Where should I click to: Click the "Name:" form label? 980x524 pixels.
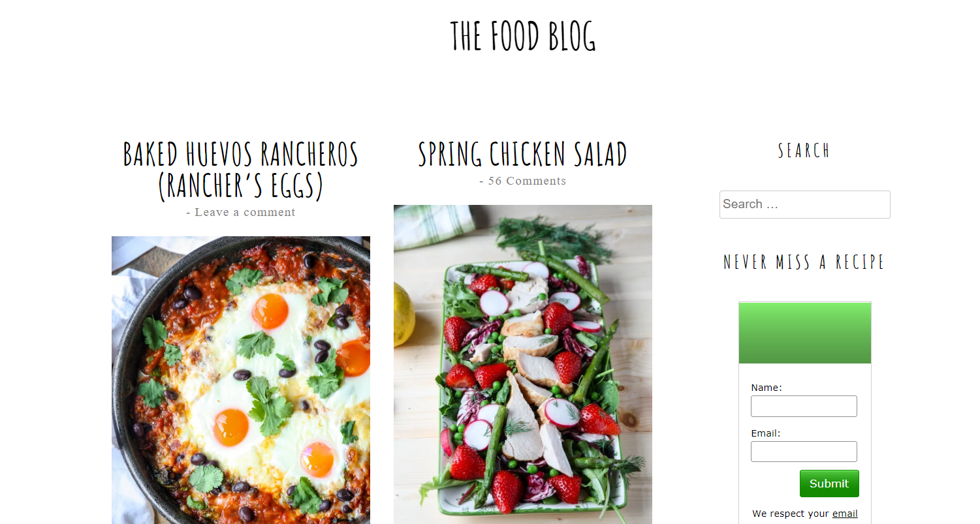(x=766, y=387)
